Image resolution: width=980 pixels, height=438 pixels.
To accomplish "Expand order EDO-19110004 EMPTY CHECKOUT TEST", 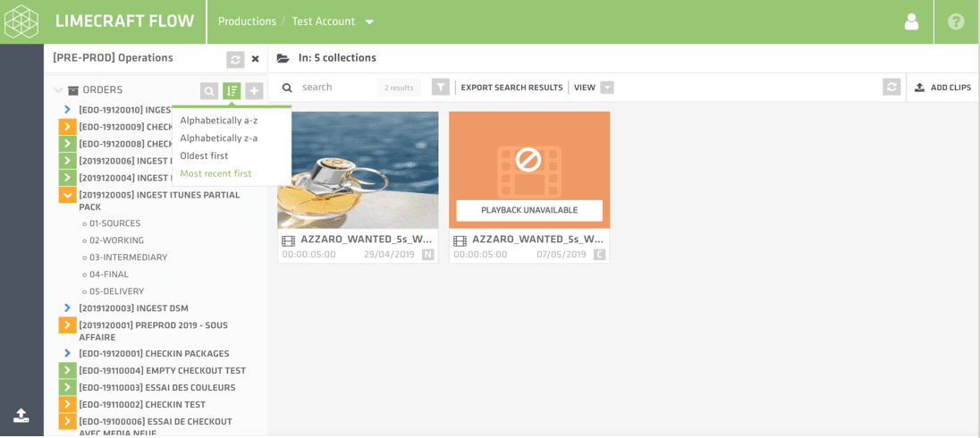I will (67, 371).
